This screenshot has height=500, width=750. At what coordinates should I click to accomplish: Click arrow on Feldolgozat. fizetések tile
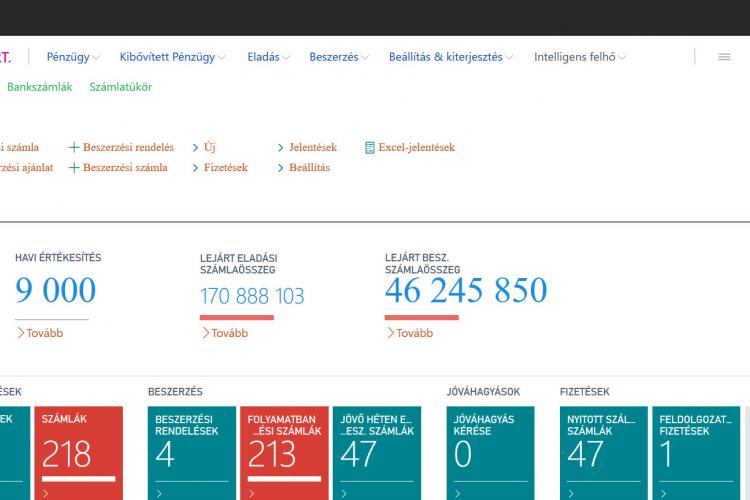tap(663, 493)
